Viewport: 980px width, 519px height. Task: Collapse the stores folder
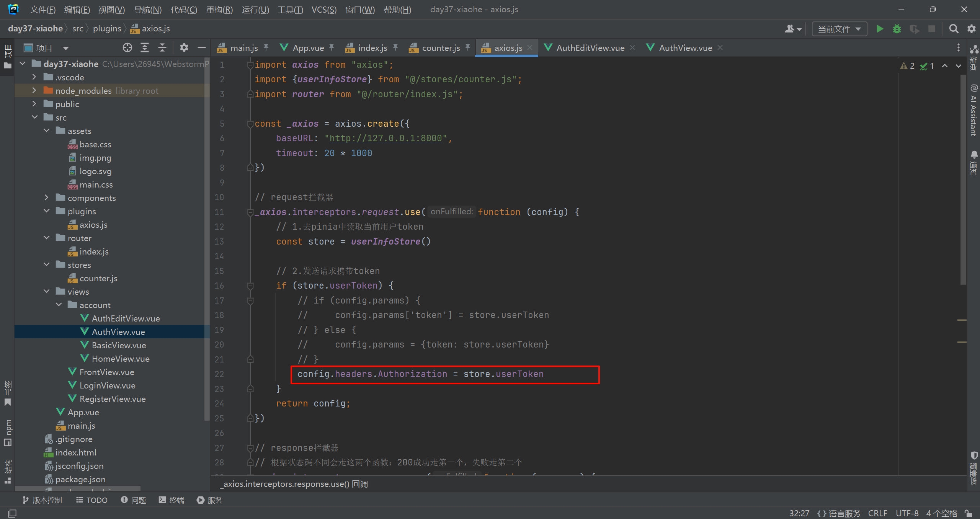click(x=47, y=264)
